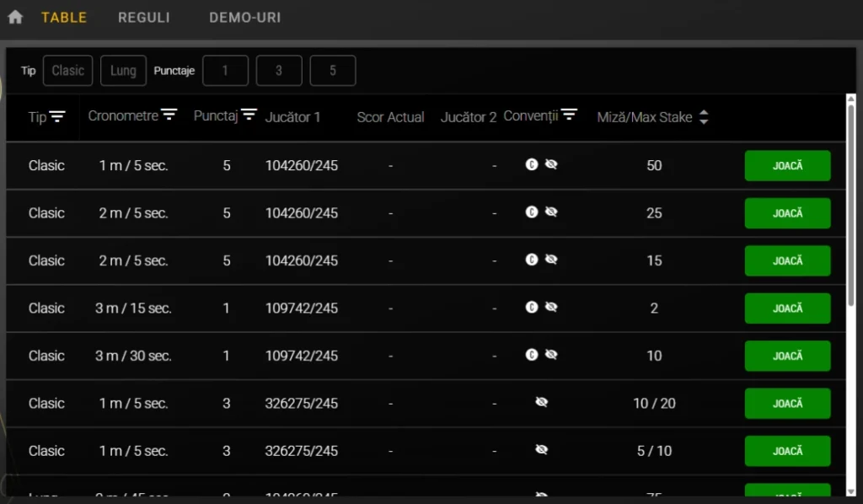Click player 109742/245 in the stake 2 row
This screenshot has height=504, width=863.
(302, 308)
